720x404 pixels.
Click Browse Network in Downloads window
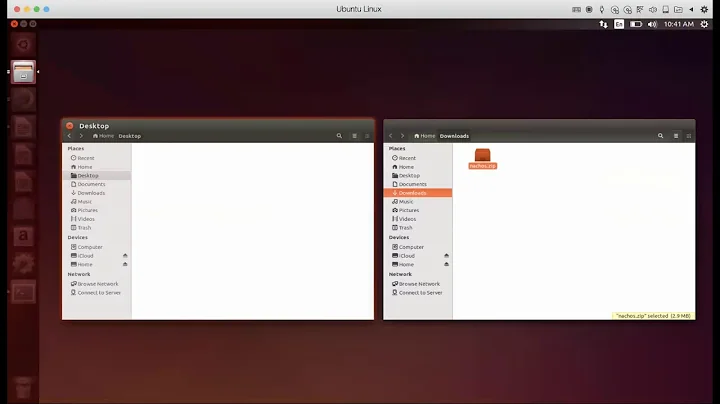418,284
